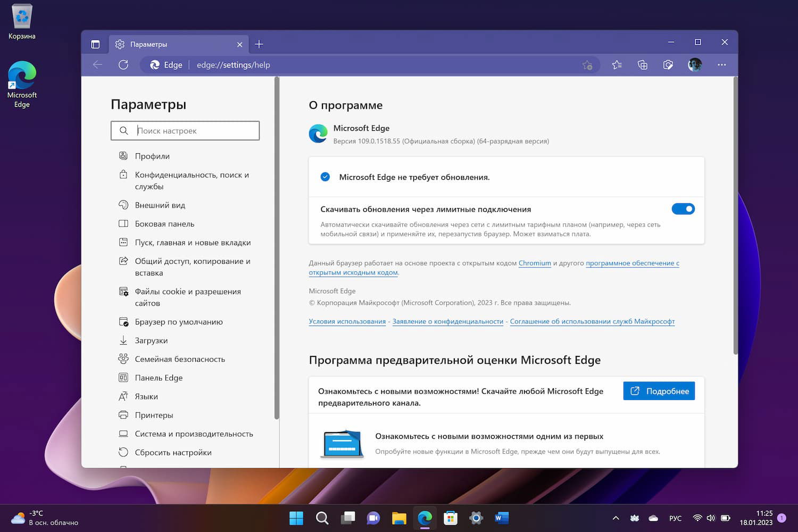Click the Edge icon on the taskbar
This screenshot has width=798, height=532.
point(425,518)
